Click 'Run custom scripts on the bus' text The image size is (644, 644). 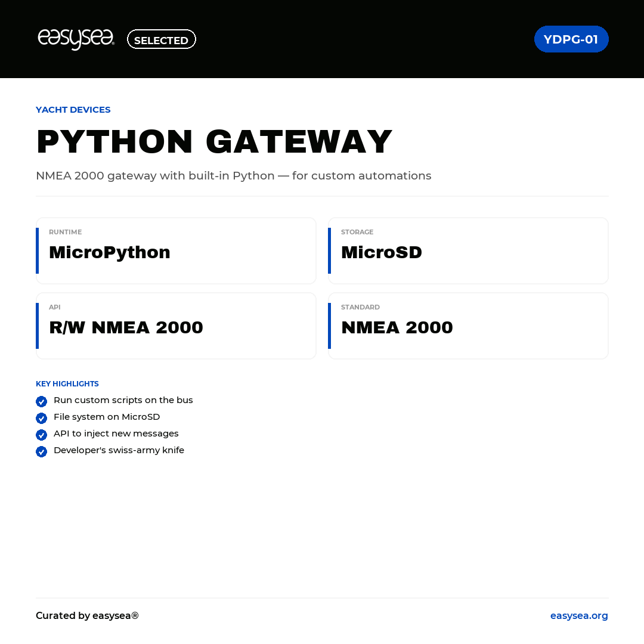click(x=123, y=400)
